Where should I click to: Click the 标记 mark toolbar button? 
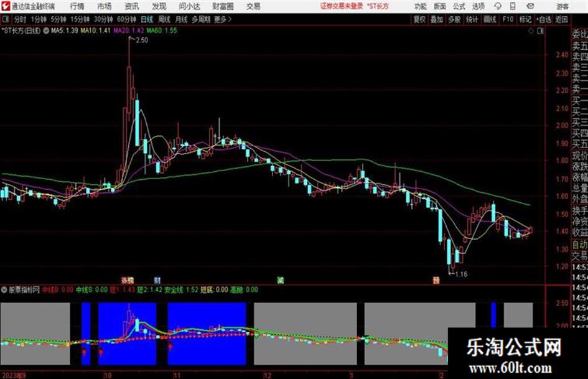pos(525,19)
